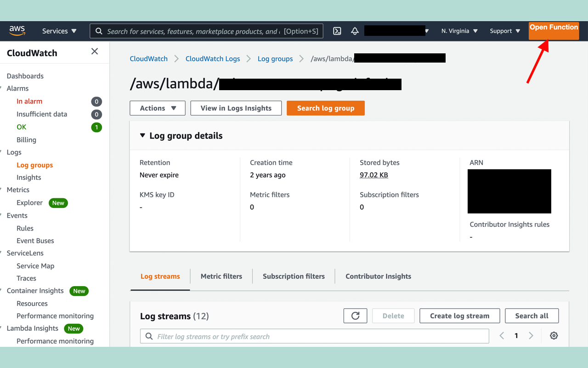Click the 97.02 KB stored bytes value

[x=374, y=175]
